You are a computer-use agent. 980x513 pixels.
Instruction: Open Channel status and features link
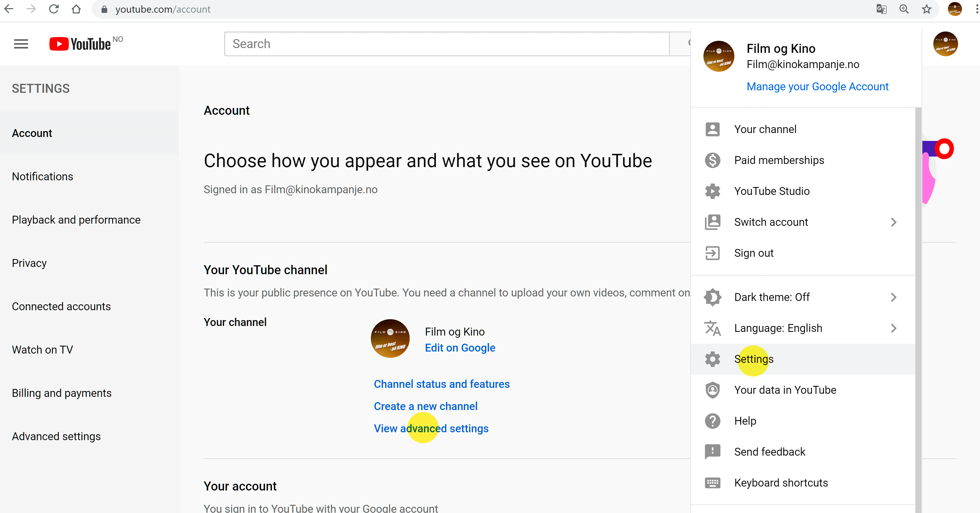[x=442, y=384]
